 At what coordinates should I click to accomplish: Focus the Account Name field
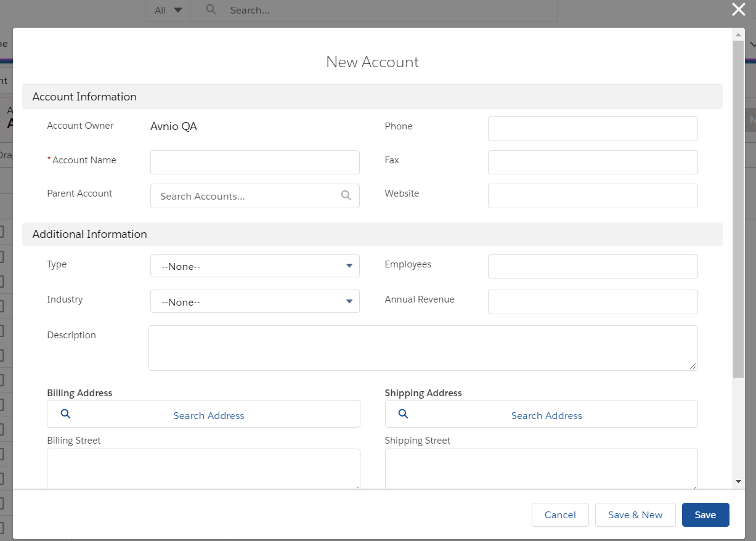pos(254,162)
